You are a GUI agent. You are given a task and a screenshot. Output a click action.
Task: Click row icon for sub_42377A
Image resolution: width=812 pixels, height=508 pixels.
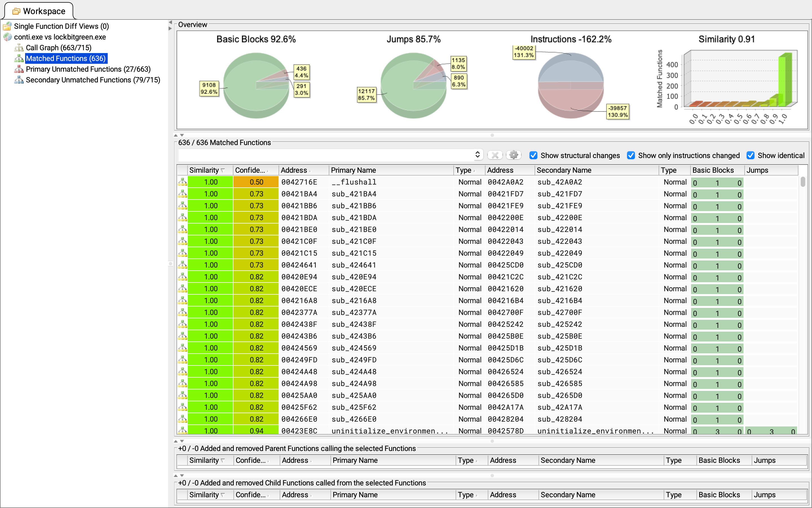[x=182, y=312]
